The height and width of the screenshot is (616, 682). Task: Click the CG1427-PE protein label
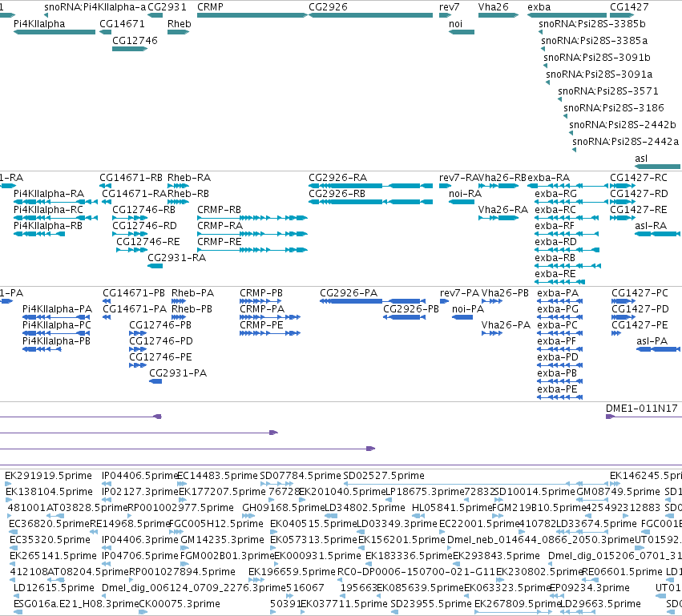[640, 325]
